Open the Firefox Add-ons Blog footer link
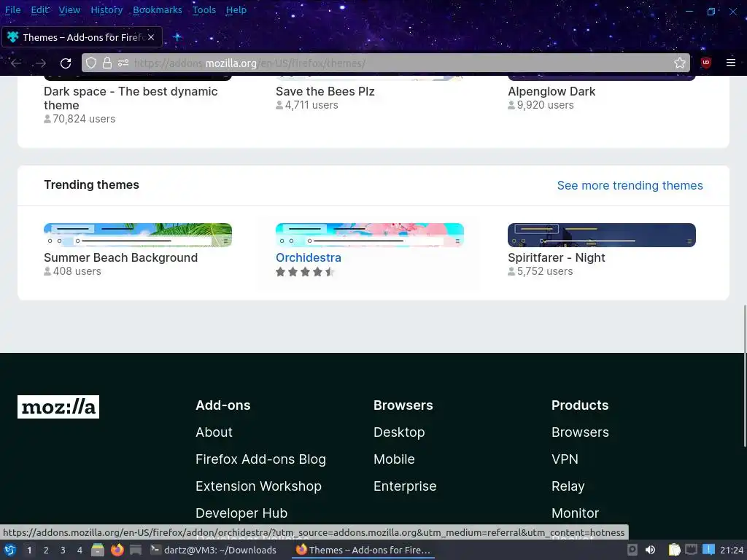747x560 pixels. click(260, 459)
